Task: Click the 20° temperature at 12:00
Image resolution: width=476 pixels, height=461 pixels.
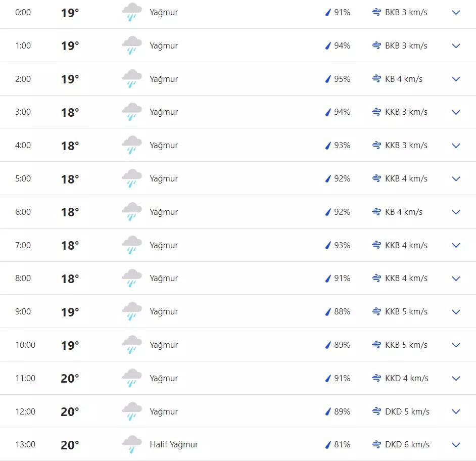Action: 70,412
